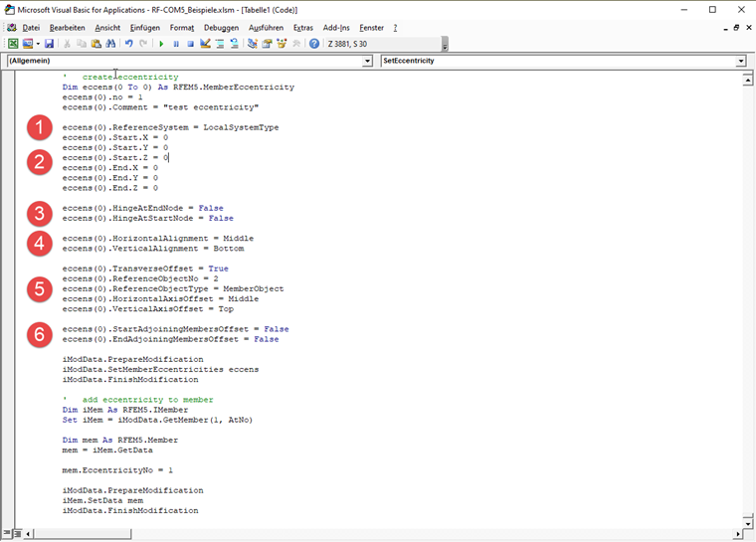Switch to Procedure View button bottom-left

(6, 533)
